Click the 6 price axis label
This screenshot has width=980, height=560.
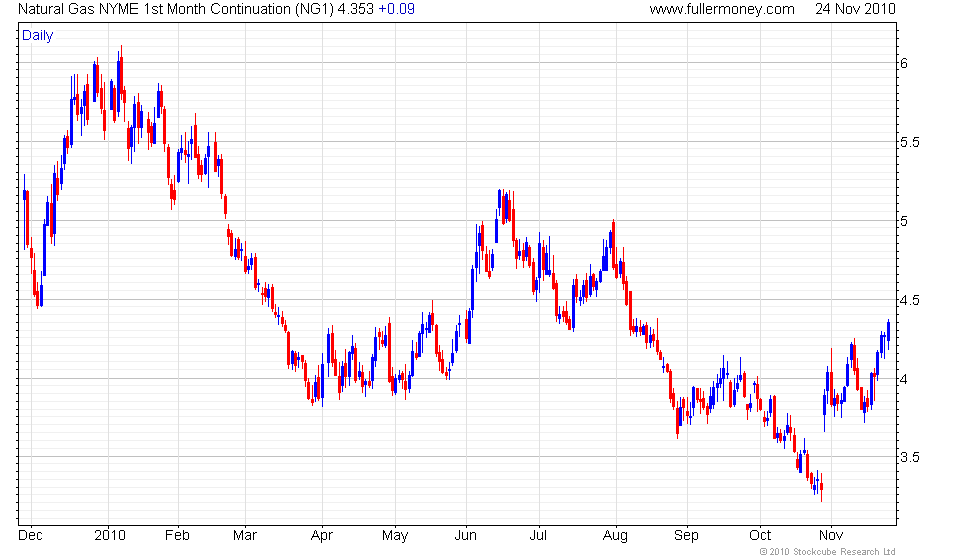[x=904, y=63]
